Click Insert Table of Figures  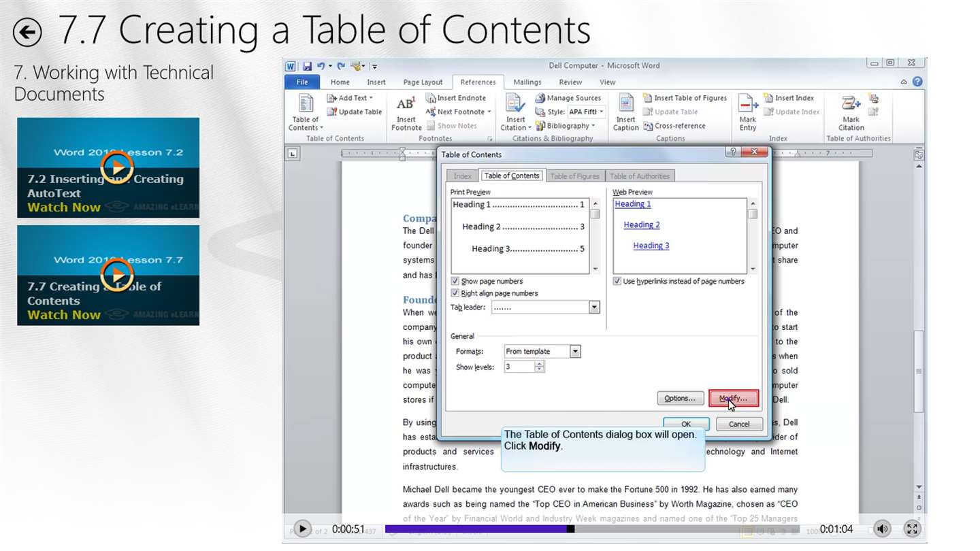pyautogui.click(x=685, y=98)
